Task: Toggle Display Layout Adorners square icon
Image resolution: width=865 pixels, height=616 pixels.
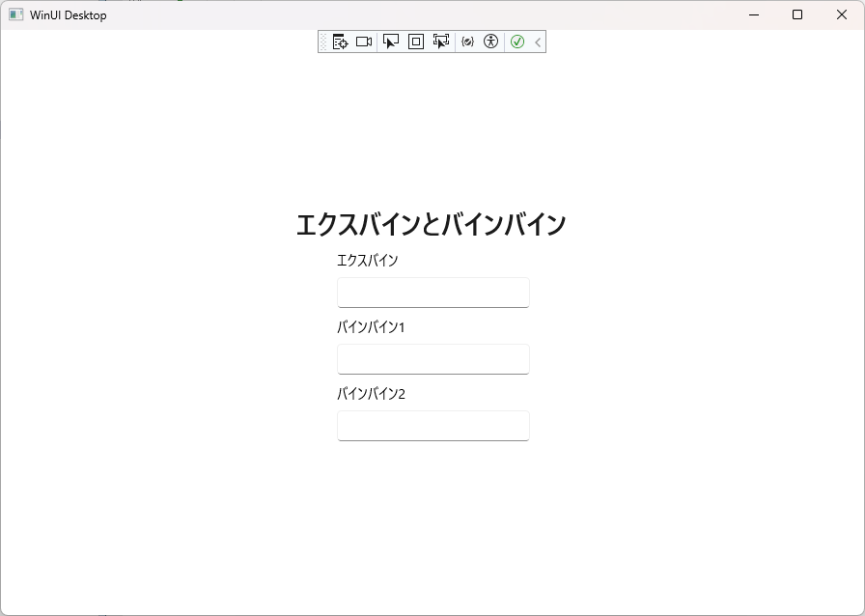Action: pos(416,42)
